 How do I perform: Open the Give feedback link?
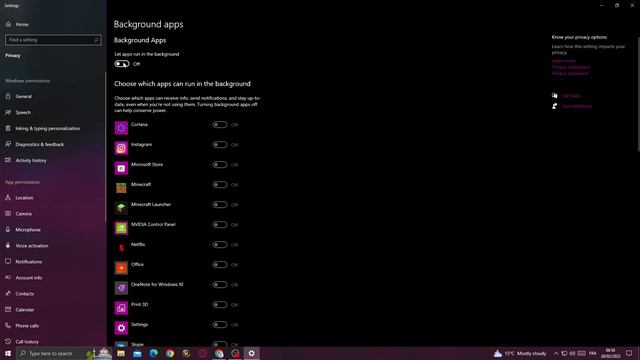pos(577,106)
